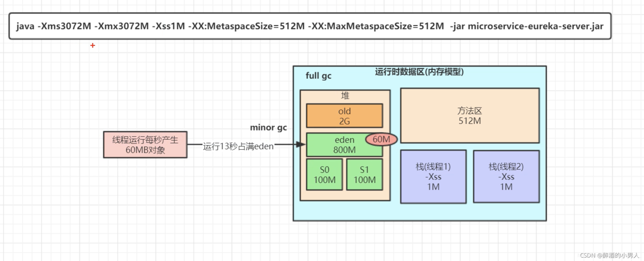Click the red '60M' ellipse
644x261 pixels.
tap(381, 139)
